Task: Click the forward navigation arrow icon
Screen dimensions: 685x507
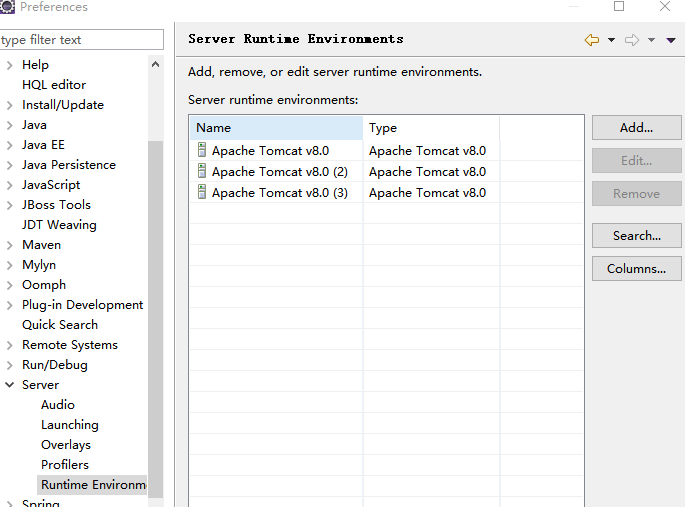Action: click(x=632, y=40)
